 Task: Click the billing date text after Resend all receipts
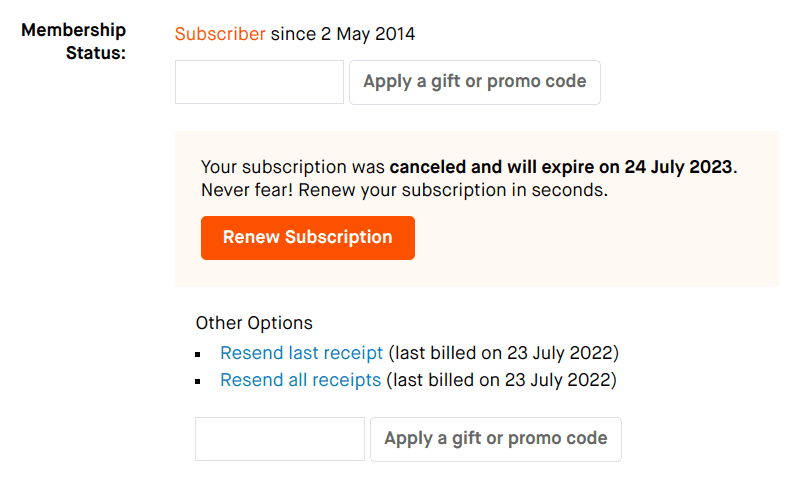pos(501,380)
